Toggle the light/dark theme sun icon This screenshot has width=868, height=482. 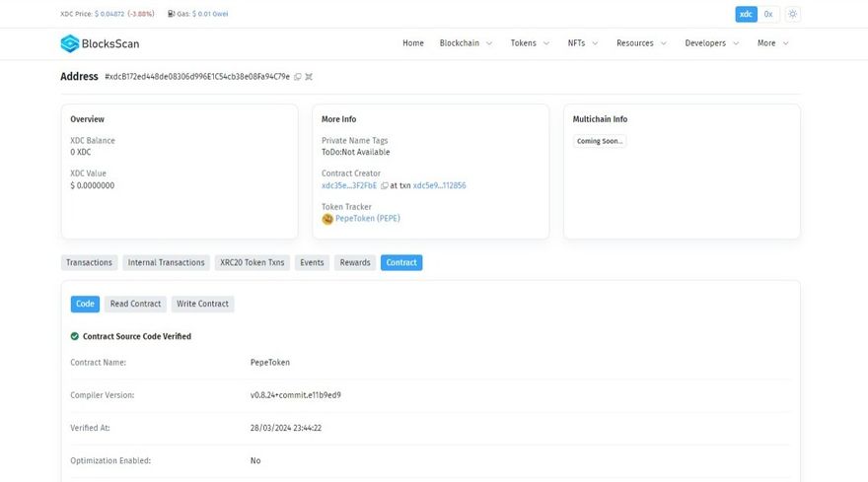pyautogui.click(x=793, y=15)
